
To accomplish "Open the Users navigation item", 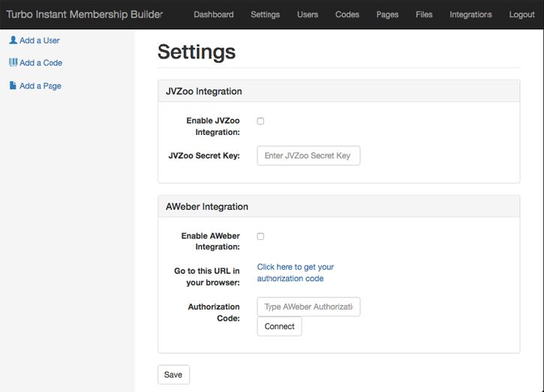I will pyautogui.click(x=308, y=14).
